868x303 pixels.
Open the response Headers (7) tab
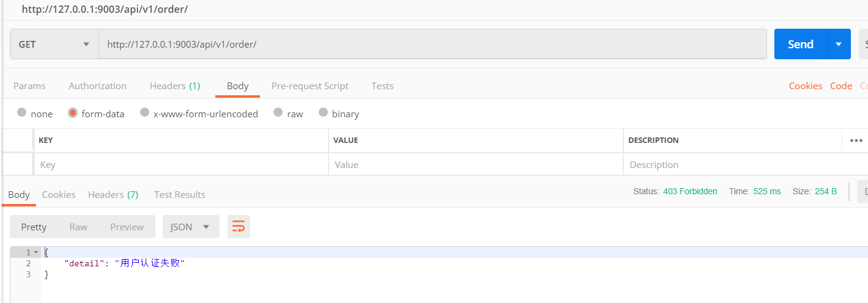(x=113, y=194)
